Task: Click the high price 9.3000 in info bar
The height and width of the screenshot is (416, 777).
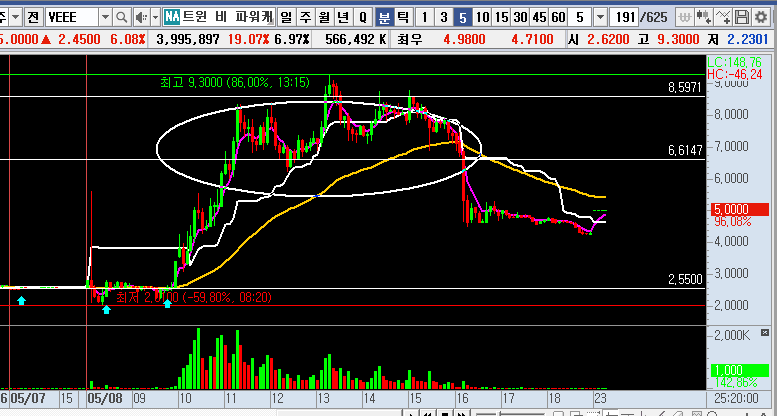Action: (x=678, y=40)
